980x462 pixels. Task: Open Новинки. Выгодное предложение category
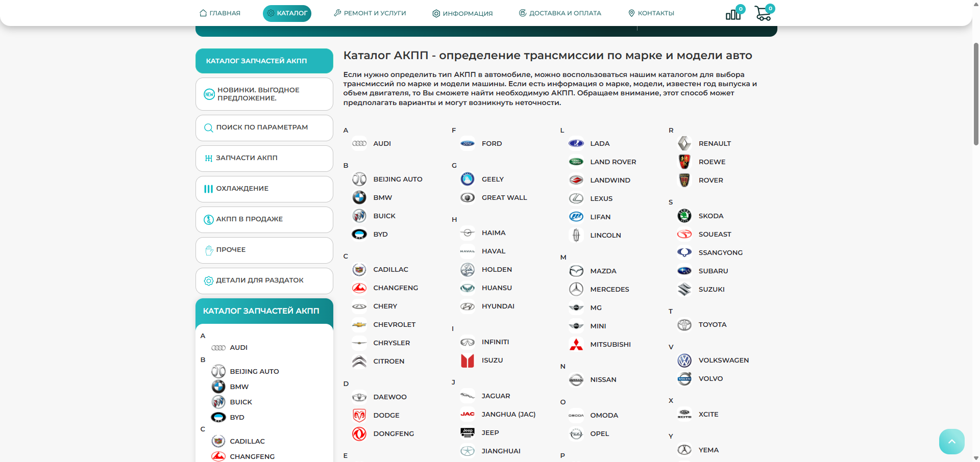pyautogui.click(x=264, y=94)
